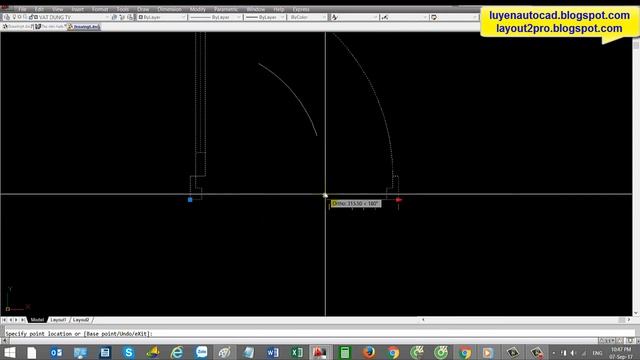This screenshot has width=640, height=360.
Task: Toggle layer on/off light bulb icon
Action: click(x=14, y=17)
